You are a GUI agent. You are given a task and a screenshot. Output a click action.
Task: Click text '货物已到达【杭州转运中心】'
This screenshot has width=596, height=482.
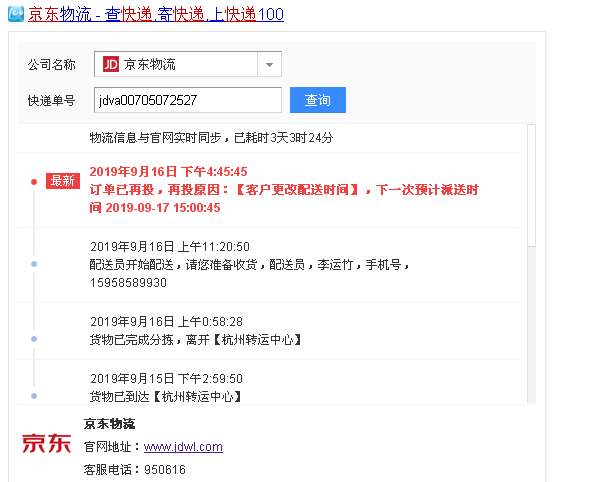(166, 397)
